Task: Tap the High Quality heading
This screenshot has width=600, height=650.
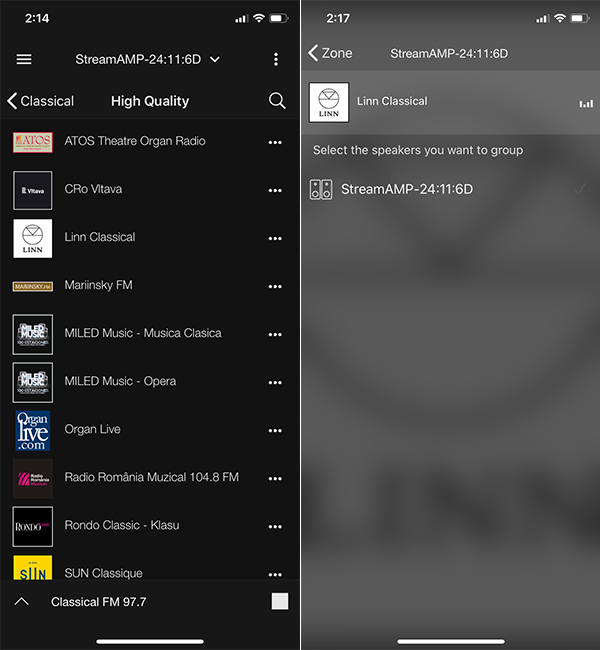Action: (x=150, y=101)
